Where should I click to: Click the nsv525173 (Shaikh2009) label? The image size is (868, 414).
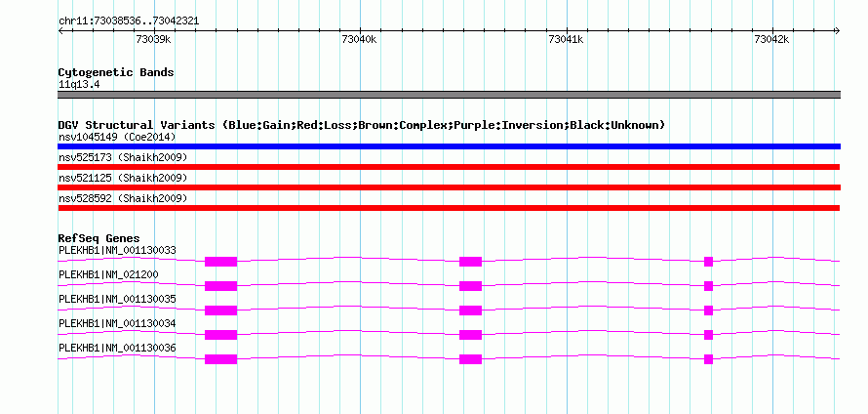pos(123,157)
